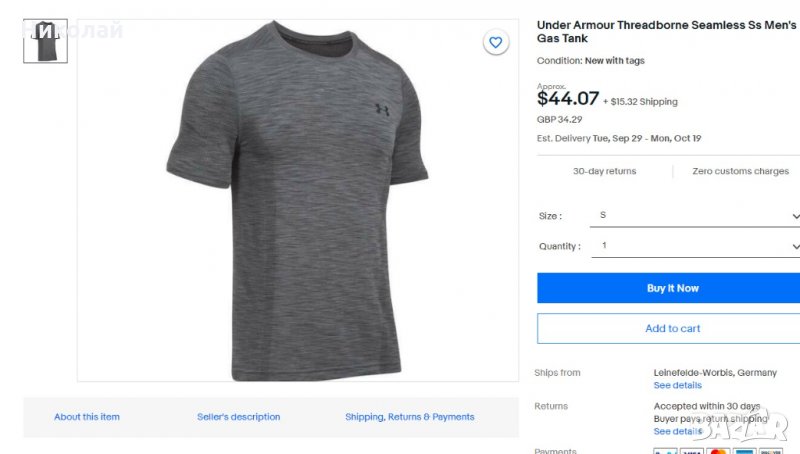
Task: Go to Shipping, Returns & Payments tab
Action: [x=410, y=417]
